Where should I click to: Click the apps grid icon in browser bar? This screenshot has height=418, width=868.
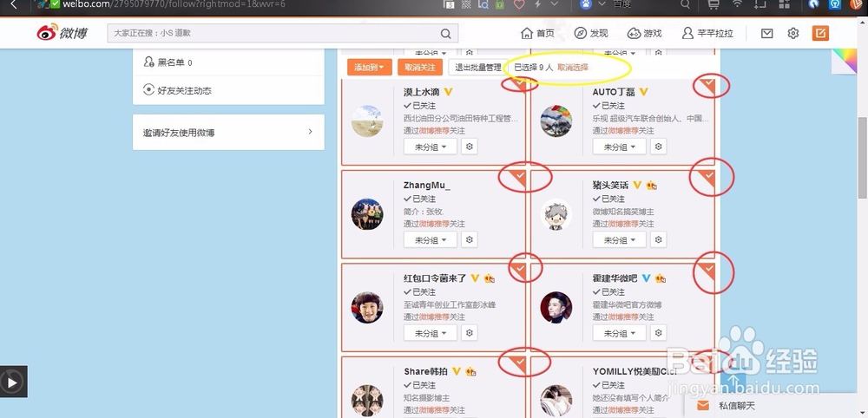[x=784, y=4]
